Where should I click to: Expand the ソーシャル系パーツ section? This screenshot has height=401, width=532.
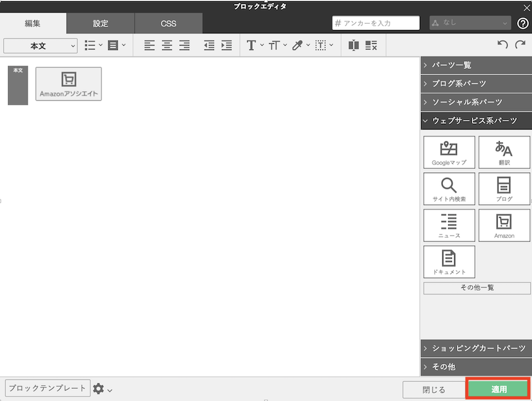pos(476,102)
